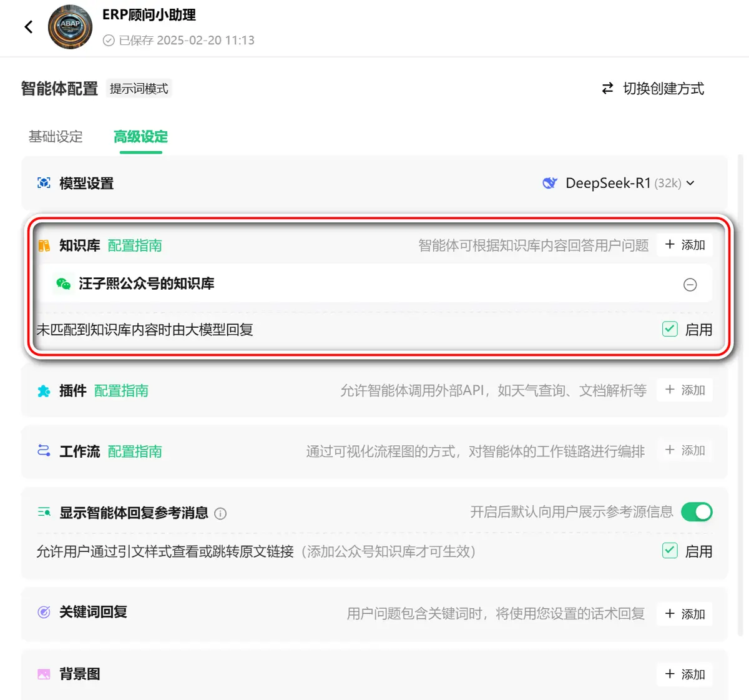Click the 插件 puzzle piece icon

(44, 391)
